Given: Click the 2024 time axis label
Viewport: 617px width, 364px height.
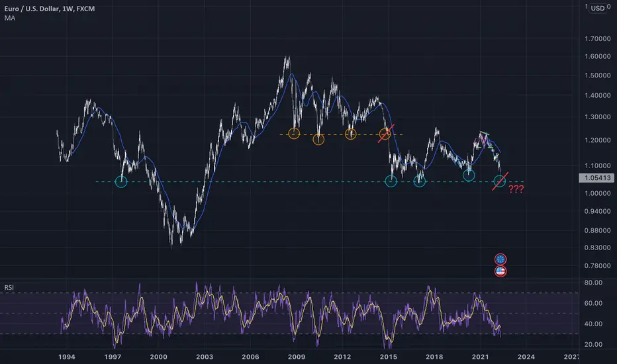Looking at the screenshot, I should (526, 357).
